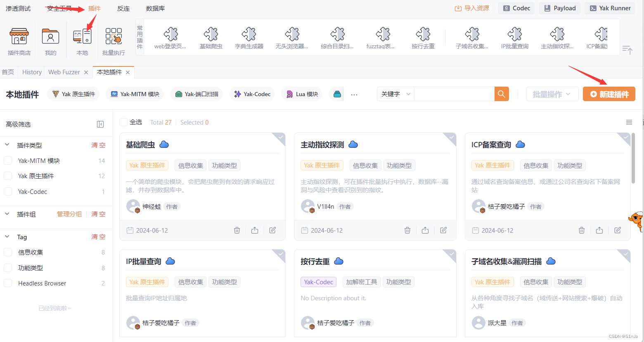
Task: Click 清空 next to Tag section
Action: [98, 237]
